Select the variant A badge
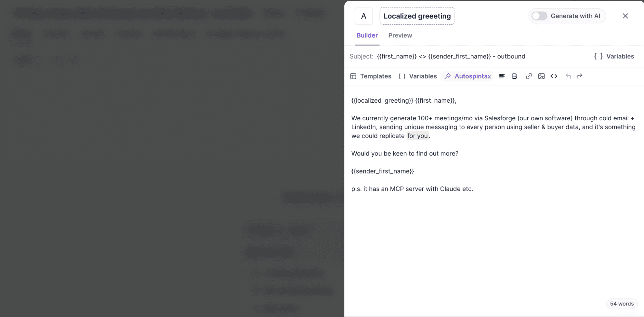The width and height of the screenshot is (644, 317). click(364, 16)
